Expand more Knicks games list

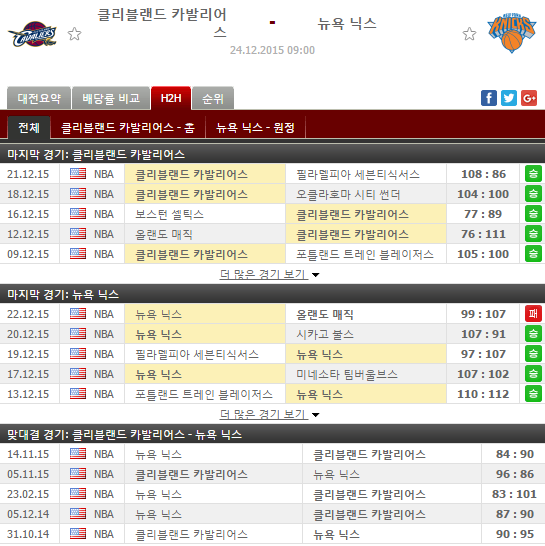click(269, 415)
